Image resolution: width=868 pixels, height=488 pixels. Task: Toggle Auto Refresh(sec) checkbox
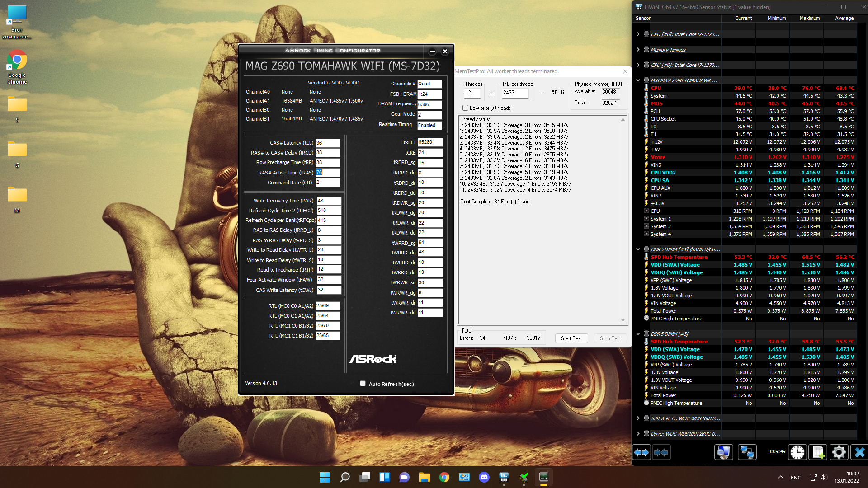click(363, 384)
